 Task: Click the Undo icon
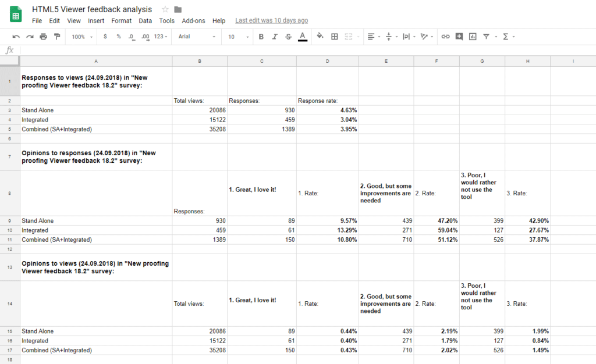click(x=16, y=37)
